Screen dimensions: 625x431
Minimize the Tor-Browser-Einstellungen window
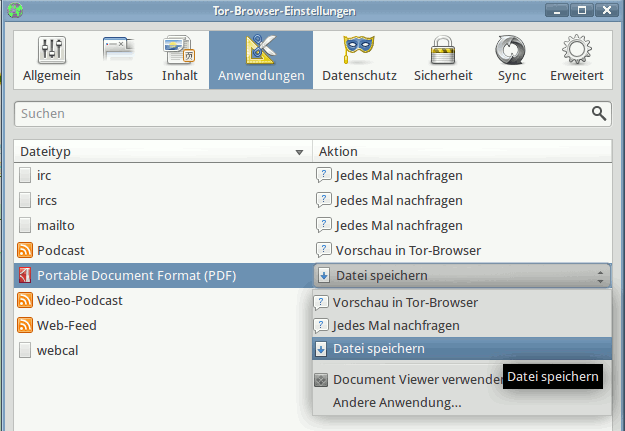pyautogui.click(x=557, y=10)
